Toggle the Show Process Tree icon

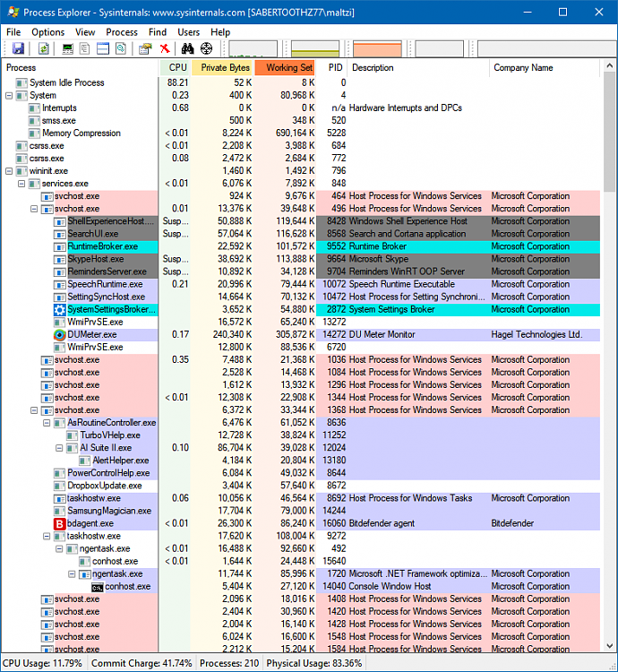[85, 48]
